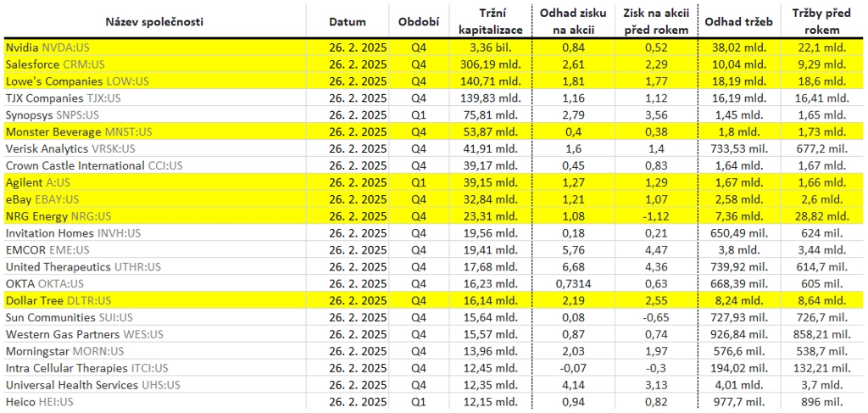Click TJX market cap 139,83 mld.
This screenshot has width=868, height=413.
[x=491, y=98]
